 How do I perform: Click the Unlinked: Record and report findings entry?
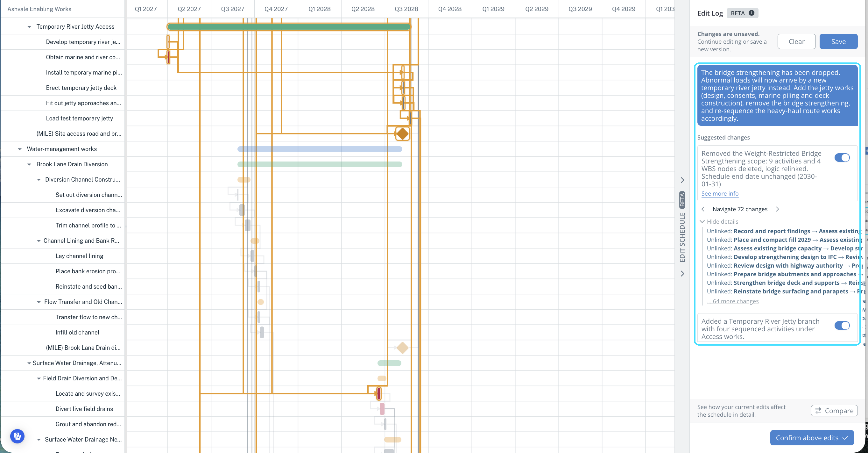click(x=783, y=231)
